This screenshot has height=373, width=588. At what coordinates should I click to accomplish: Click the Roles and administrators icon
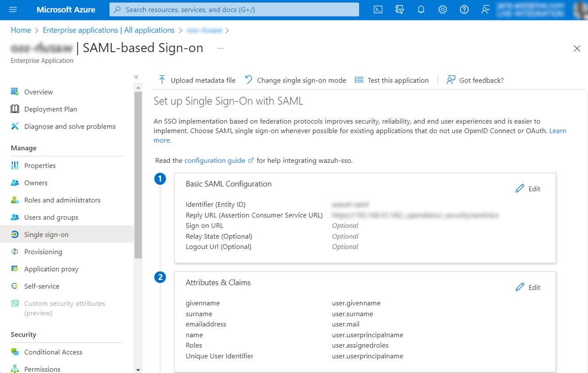[x=15, y=200]
